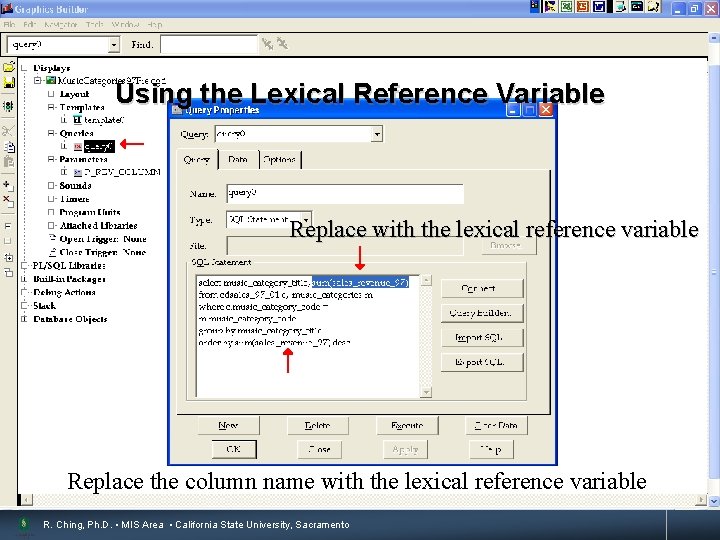Select the Close Trigger: None tree item
Viewport: 720px width, 540px height.
pos(103,252)
